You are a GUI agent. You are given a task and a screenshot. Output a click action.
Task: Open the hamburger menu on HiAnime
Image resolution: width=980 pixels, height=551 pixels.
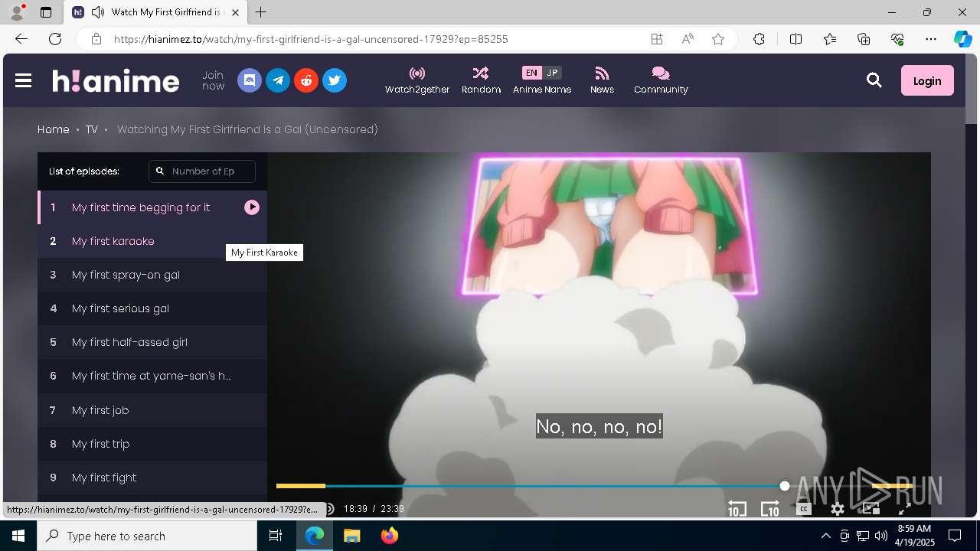coord(23,80)
